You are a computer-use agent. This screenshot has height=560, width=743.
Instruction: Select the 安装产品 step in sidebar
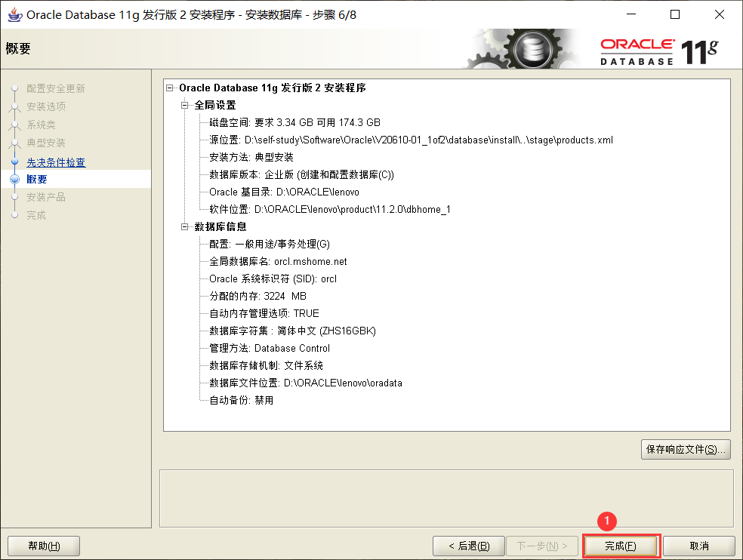pyautogui.click(x=46, y=197)
